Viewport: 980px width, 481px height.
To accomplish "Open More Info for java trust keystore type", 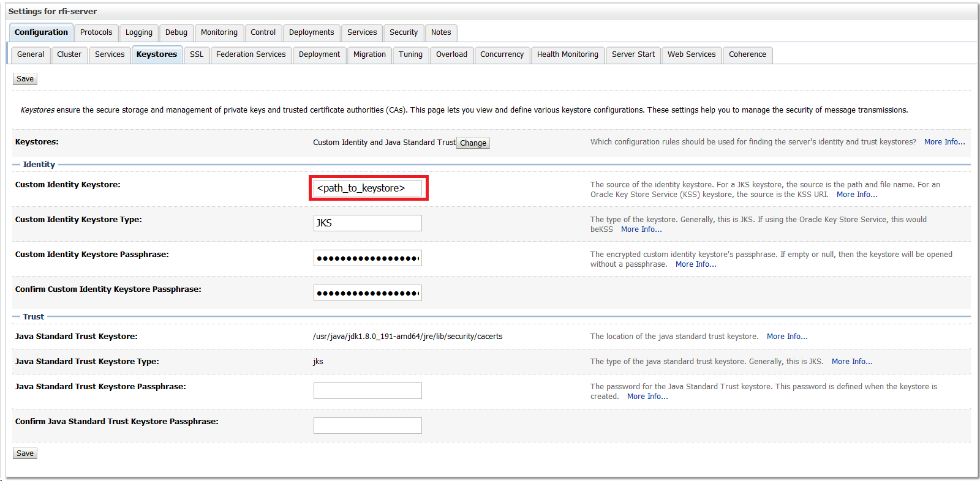I will tap(852, 362).
